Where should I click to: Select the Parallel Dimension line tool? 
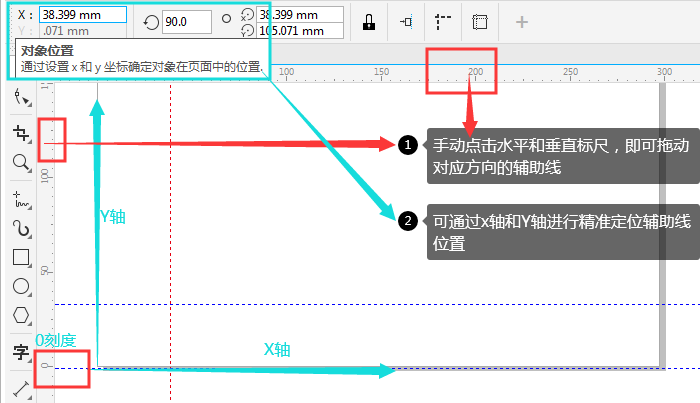[x=21, y=389]
